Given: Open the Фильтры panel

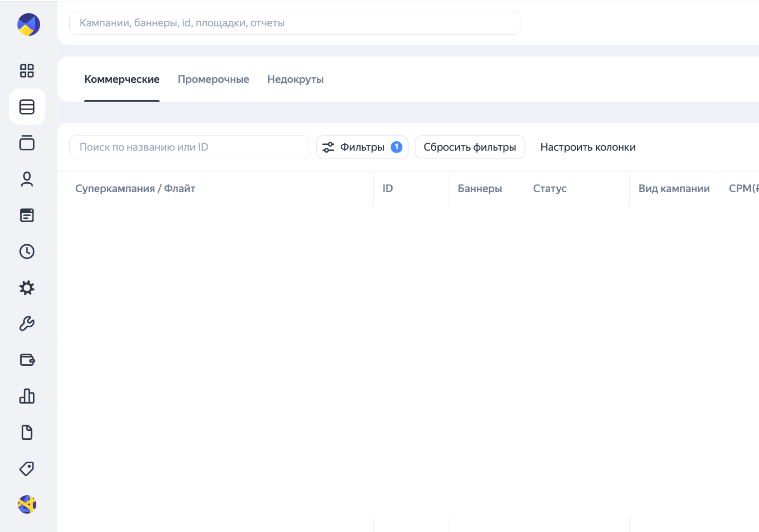Looking at the screenshot, I should (362, 147).
